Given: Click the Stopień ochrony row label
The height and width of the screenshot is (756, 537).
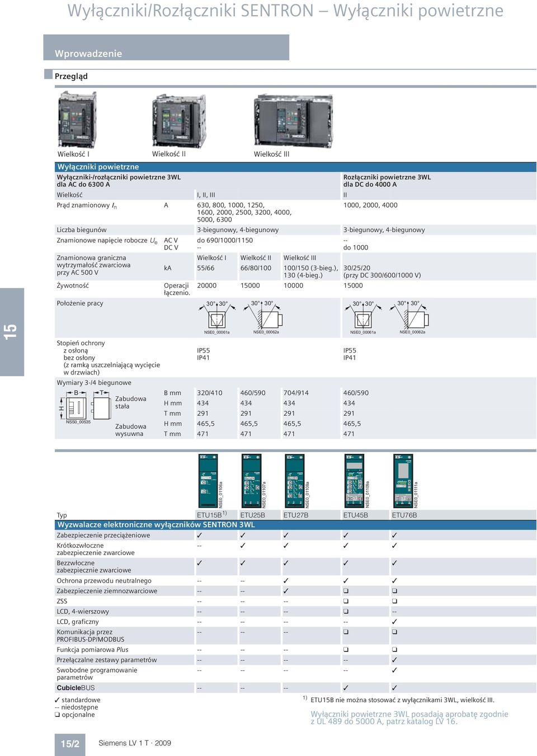Looking at the screenshot, I should click(x=81, y=343).
